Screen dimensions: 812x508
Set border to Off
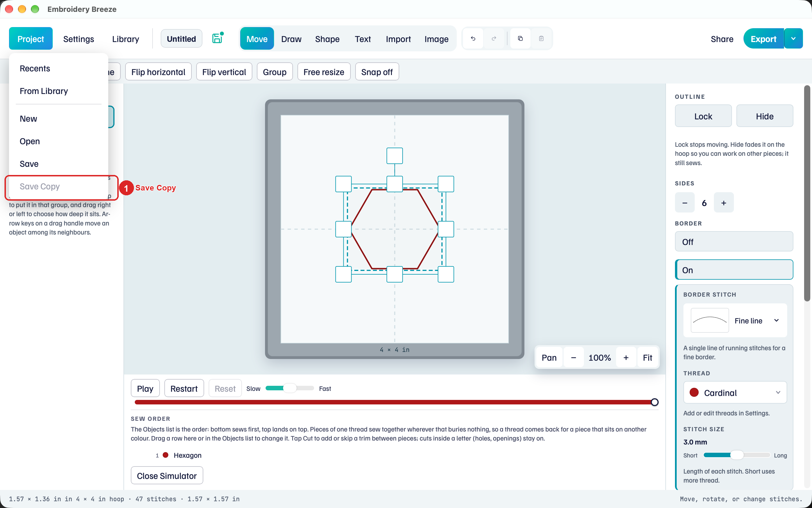734,242
